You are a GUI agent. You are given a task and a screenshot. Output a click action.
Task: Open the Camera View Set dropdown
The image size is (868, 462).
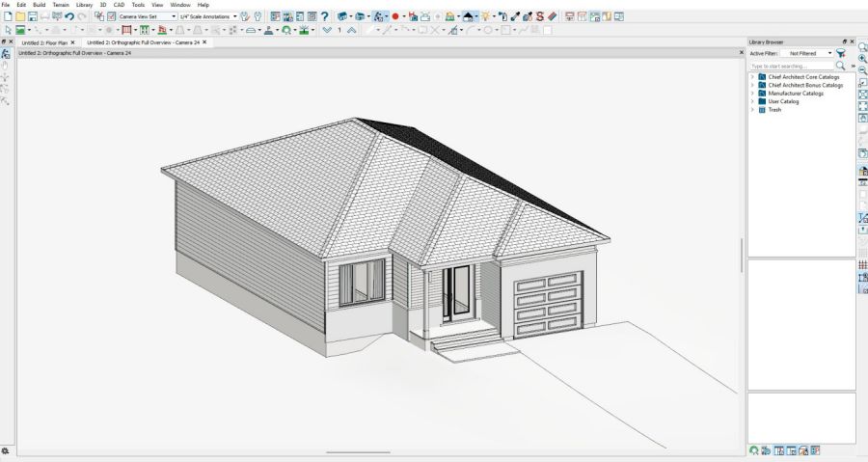point(174,16)
